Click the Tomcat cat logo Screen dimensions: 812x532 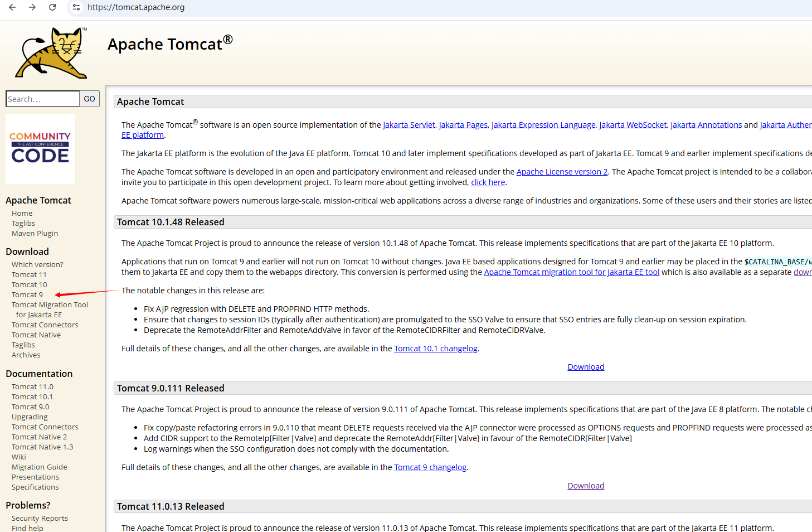click(51, 53)
